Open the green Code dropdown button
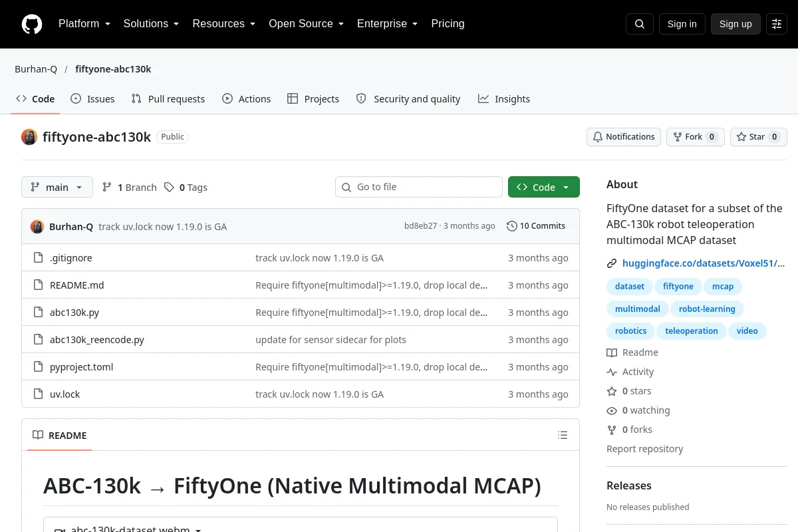Screen dimensions: 798x532 (544, 187)
